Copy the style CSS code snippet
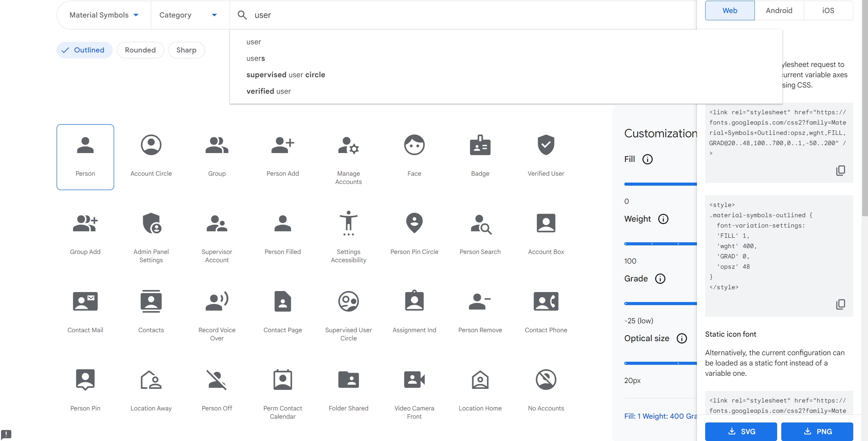The height and width of the screenshot is (441, 868). 840,304
